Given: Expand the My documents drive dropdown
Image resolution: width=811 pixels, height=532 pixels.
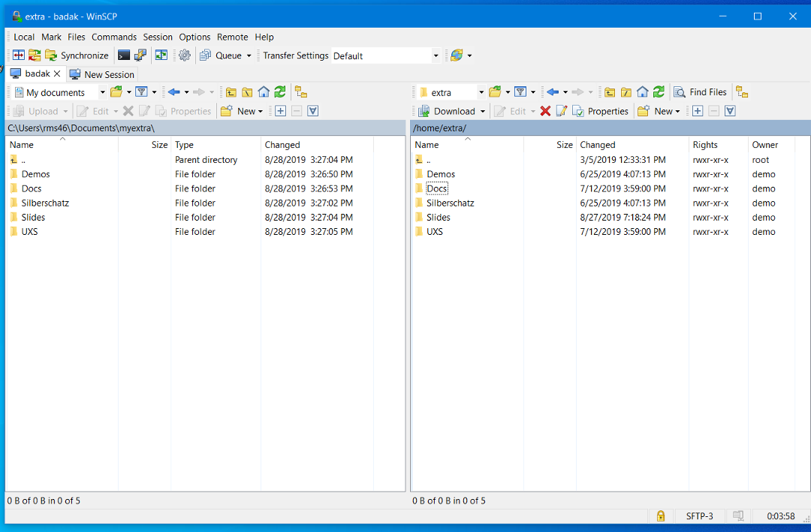Looking at the screenshot, I should click(103, 92).
